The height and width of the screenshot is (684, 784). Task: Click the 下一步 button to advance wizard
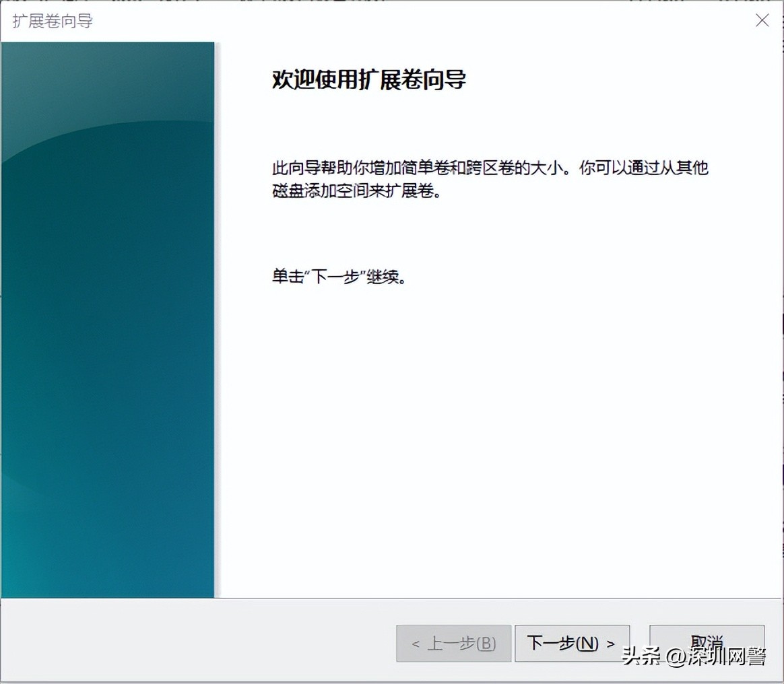tap(572, 643)
